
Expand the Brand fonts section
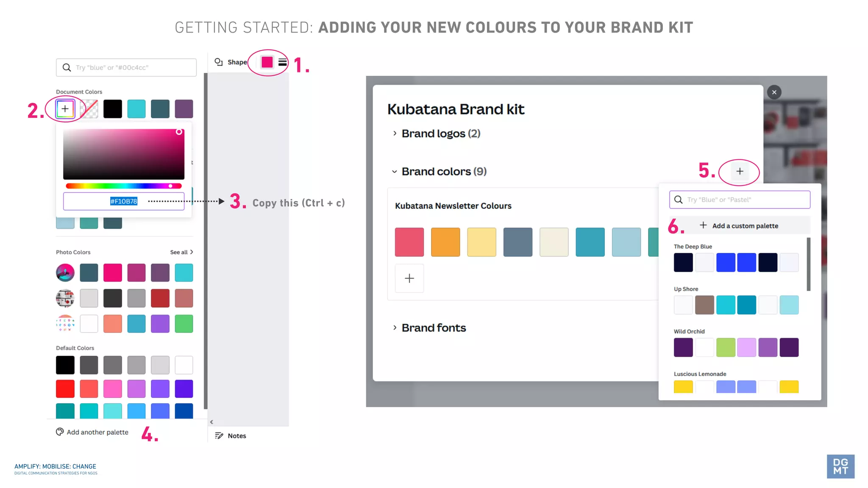395,327
